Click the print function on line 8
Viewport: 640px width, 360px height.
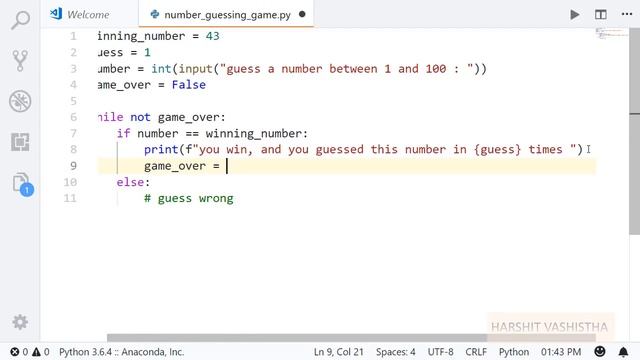[161, 150]
